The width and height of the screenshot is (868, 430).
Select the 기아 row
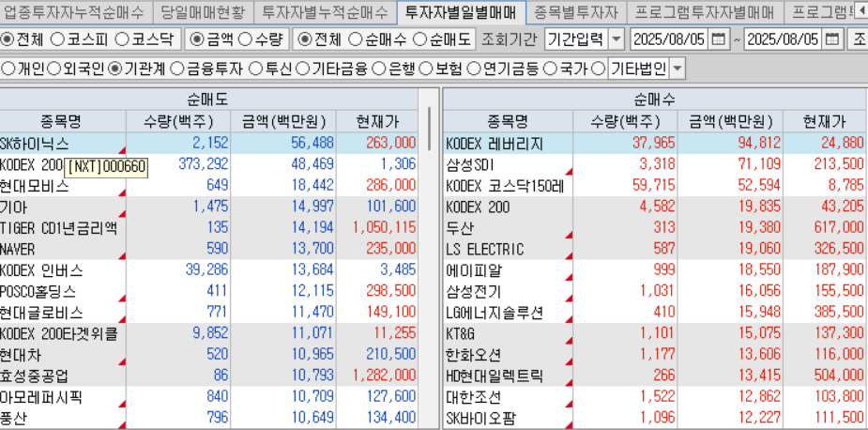(208, 207)
